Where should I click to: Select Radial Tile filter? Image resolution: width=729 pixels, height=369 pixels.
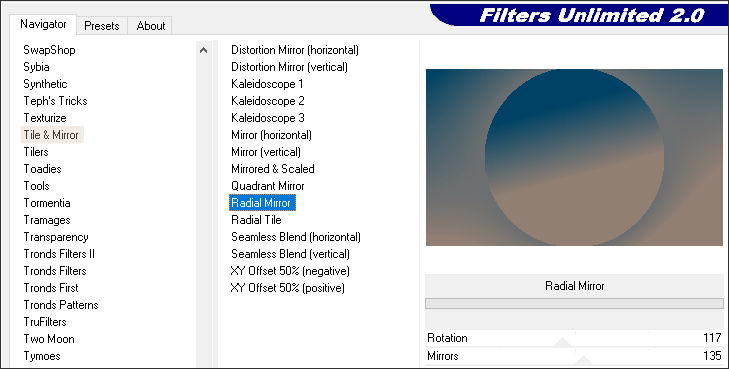pos(256,220)
